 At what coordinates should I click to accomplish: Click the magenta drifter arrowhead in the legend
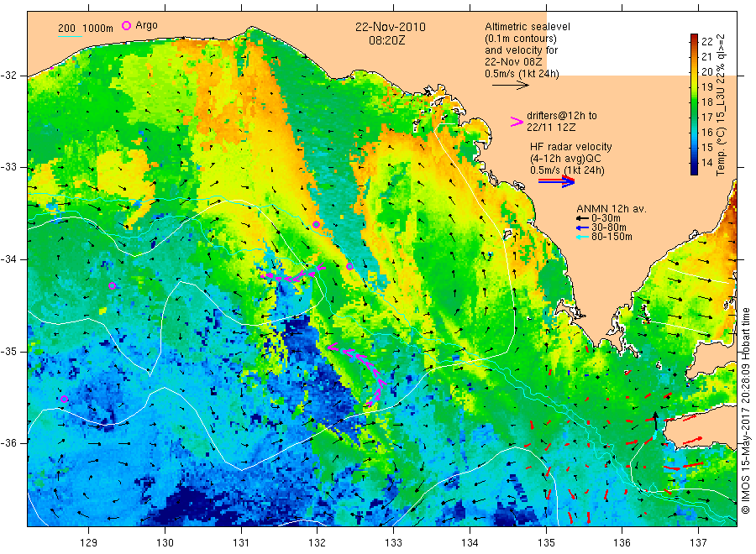pos(517,122)
